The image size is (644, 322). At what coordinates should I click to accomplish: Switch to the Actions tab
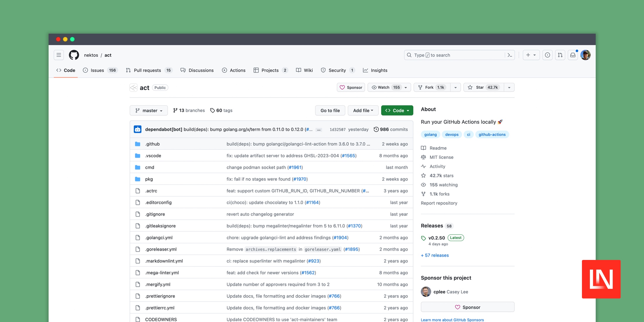(234, 70)
